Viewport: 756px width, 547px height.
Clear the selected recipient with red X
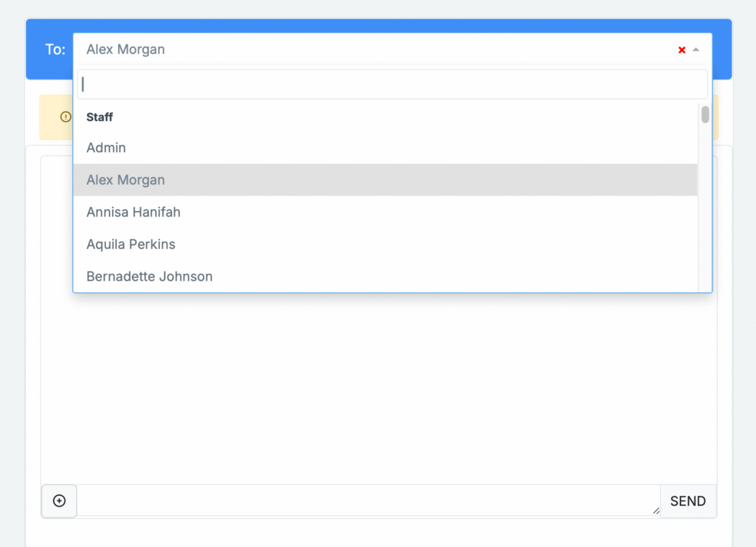tap(681, 50)
